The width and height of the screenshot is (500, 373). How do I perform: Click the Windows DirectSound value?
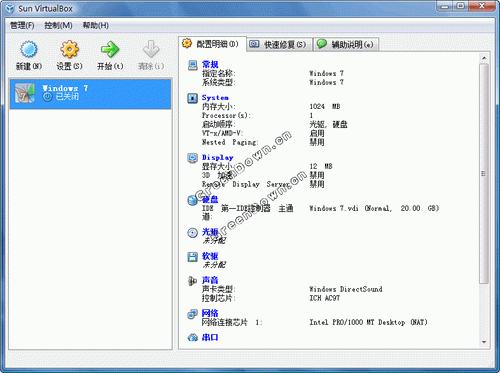tap(346, 289)
